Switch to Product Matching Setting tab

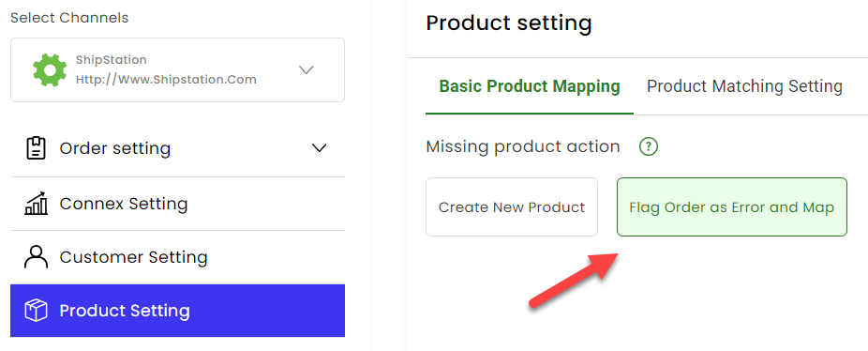744,86
